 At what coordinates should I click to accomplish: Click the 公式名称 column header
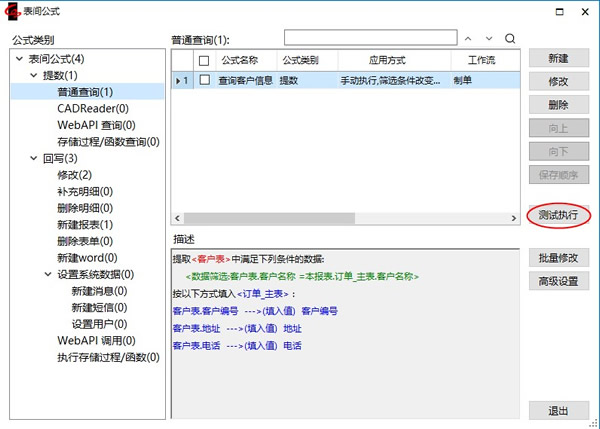pos(238,60)
